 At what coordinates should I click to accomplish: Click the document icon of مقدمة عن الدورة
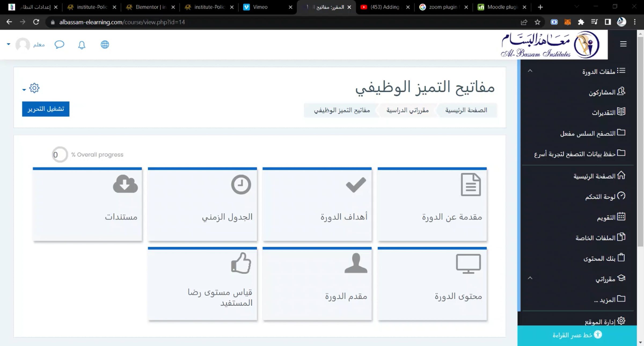point(471,185)
